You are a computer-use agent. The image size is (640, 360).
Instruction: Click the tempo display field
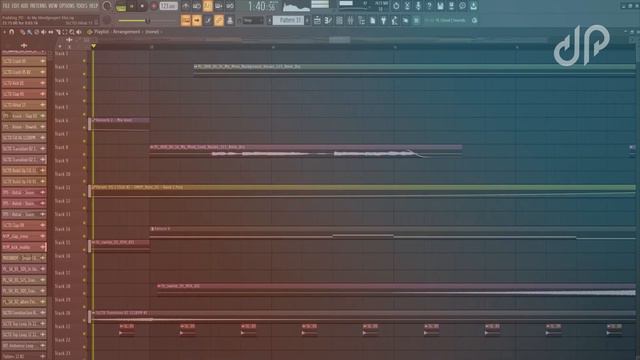click(168, 6)
